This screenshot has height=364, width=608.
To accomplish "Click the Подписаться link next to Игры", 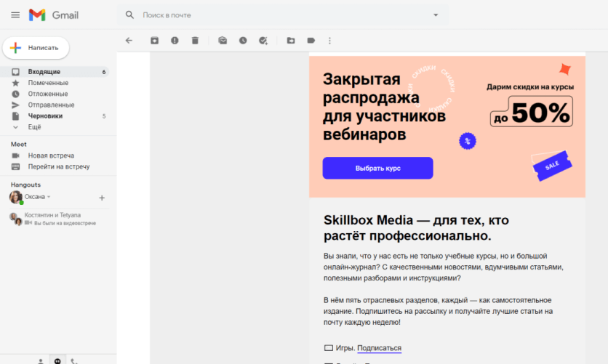I will [379, 348].
